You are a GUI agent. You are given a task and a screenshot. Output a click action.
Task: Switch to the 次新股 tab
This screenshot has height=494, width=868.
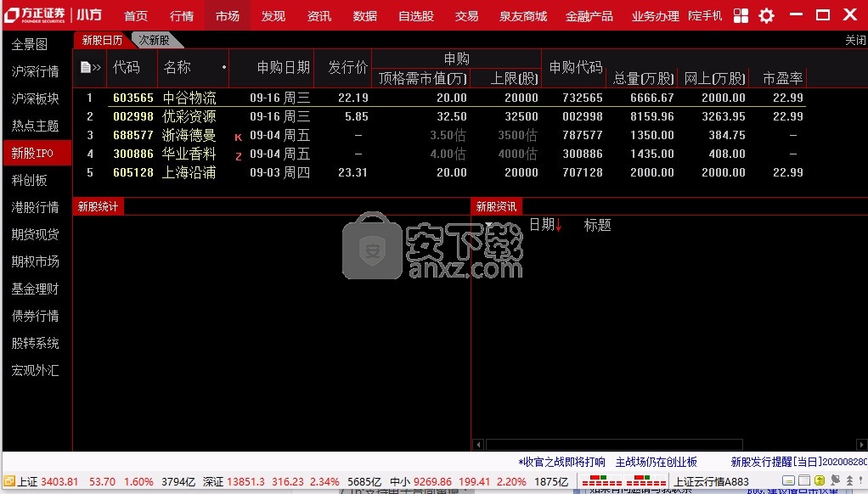click(155, 40)
